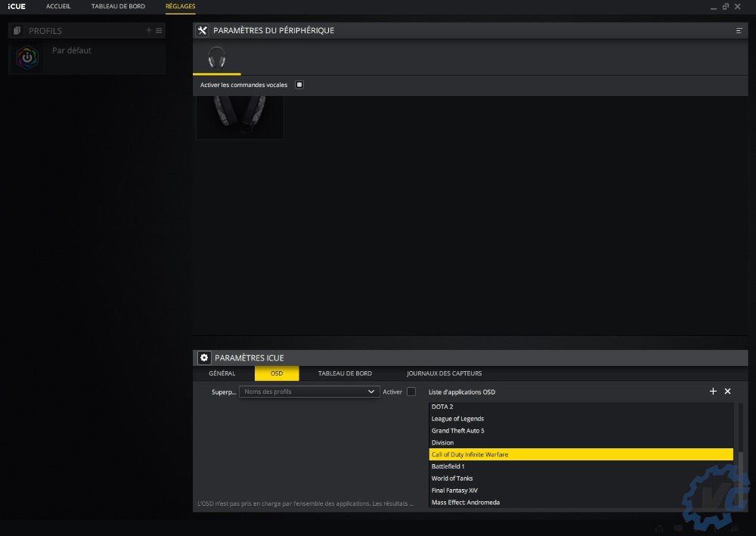756x536 pixels.
Task: Open the Noms des profils dropdown
Action: coord(309,392)
